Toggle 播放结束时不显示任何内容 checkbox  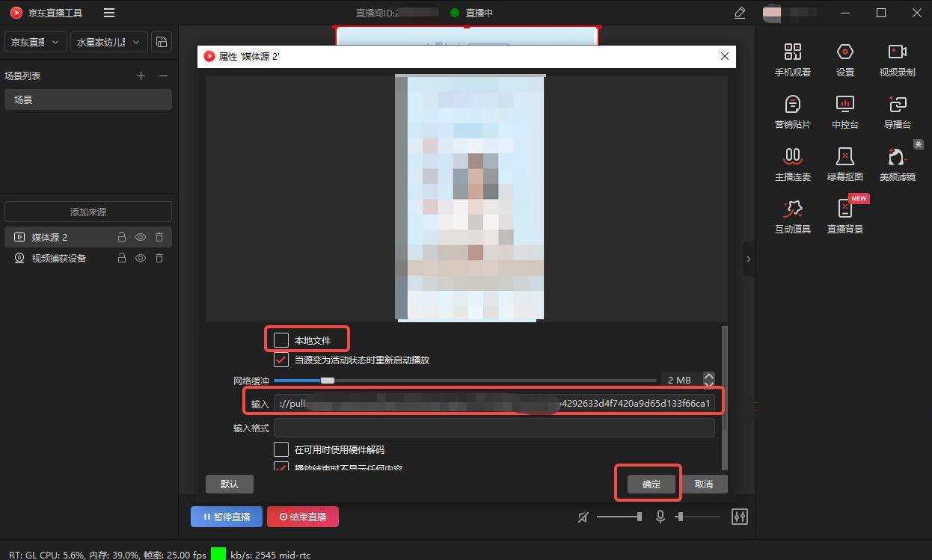click(281, 467)
